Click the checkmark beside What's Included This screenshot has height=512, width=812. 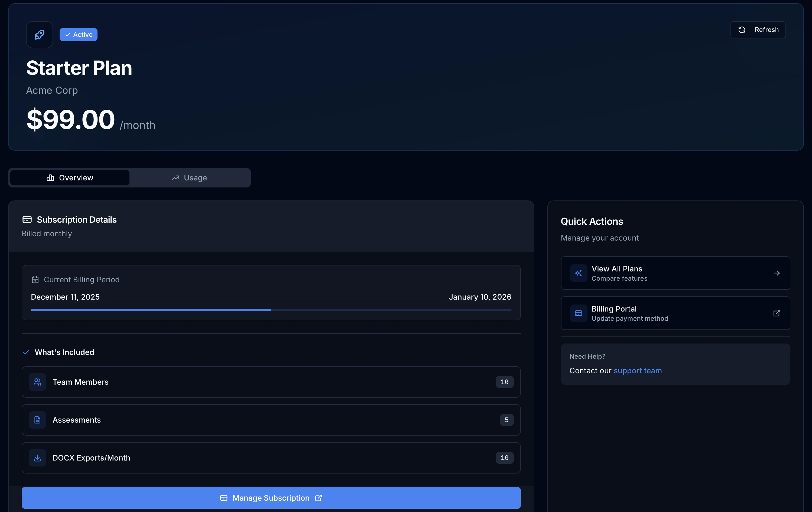[x=26, y=352]
